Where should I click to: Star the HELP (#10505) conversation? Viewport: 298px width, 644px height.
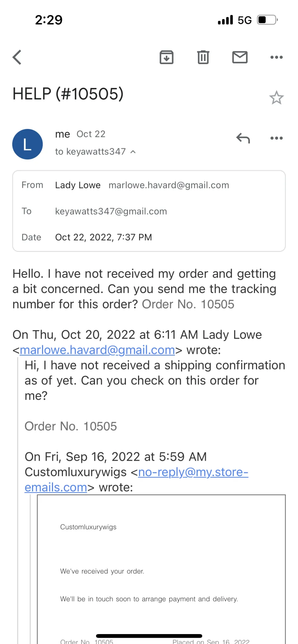pyautogui.click(x=276, y=98)
